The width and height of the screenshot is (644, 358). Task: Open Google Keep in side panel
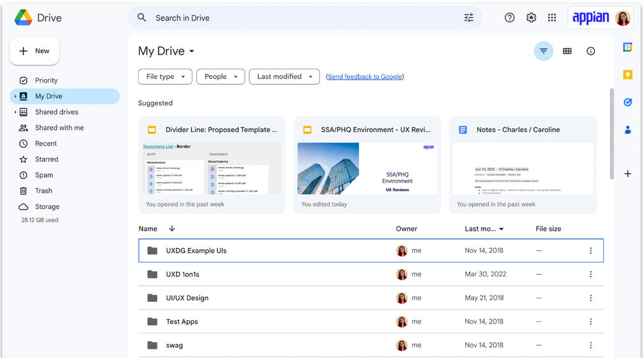tap(627, 75)
